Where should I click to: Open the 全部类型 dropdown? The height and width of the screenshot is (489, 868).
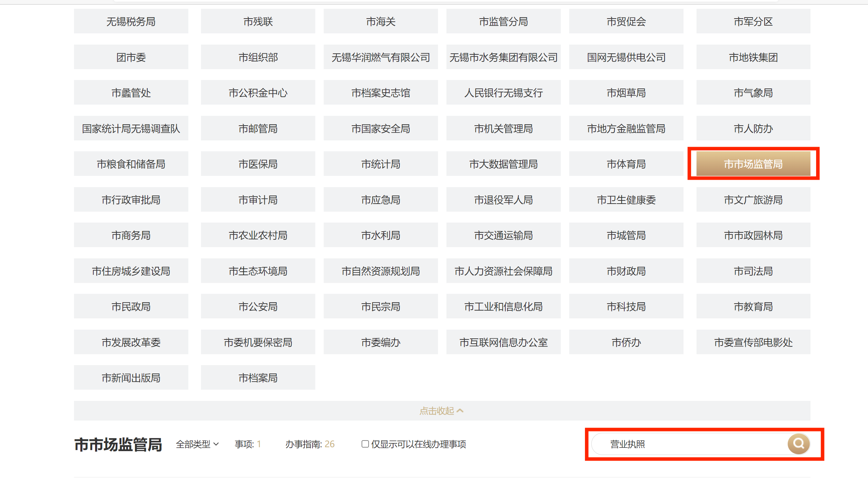coord(197,444)
